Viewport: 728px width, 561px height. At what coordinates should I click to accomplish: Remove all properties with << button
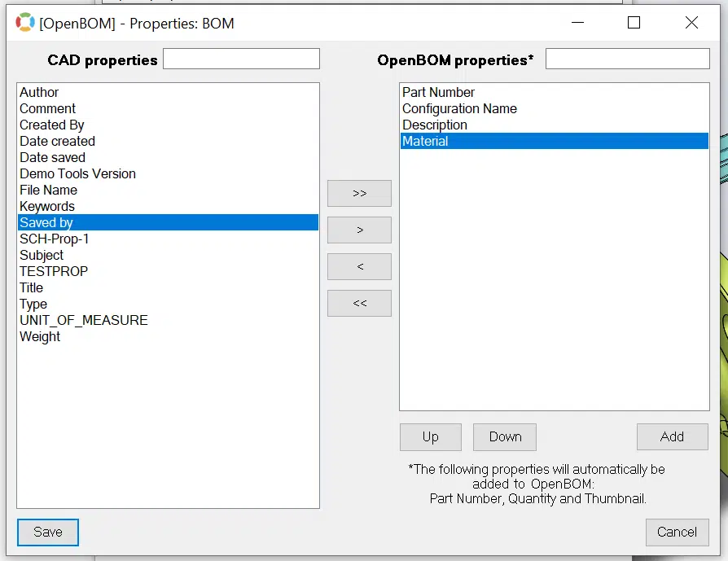click(359, 303)
